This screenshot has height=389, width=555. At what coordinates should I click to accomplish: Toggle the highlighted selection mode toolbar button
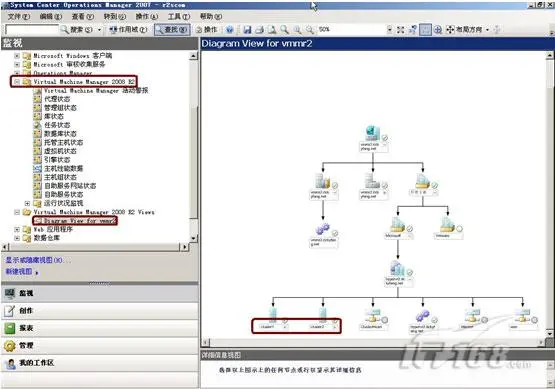pos(425,30)
